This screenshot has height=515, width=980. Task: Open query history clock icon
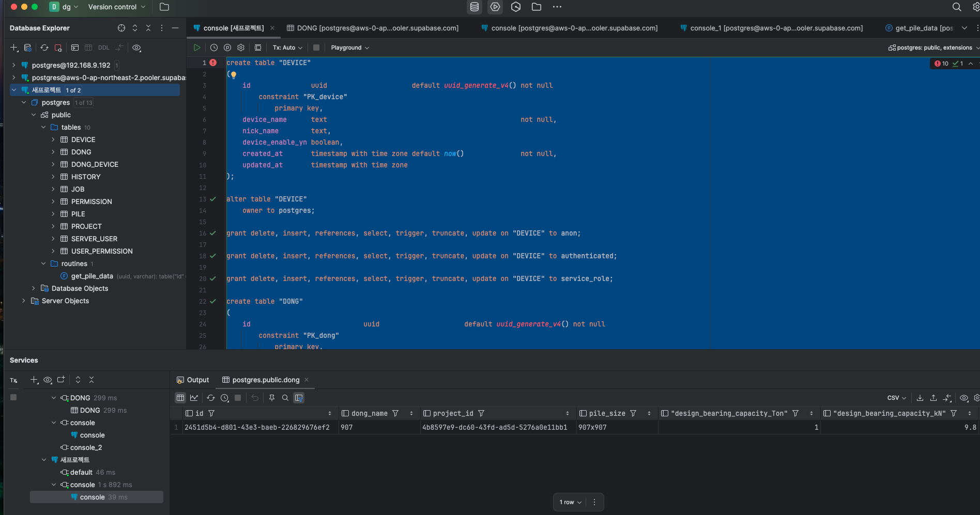click(214, 48)
